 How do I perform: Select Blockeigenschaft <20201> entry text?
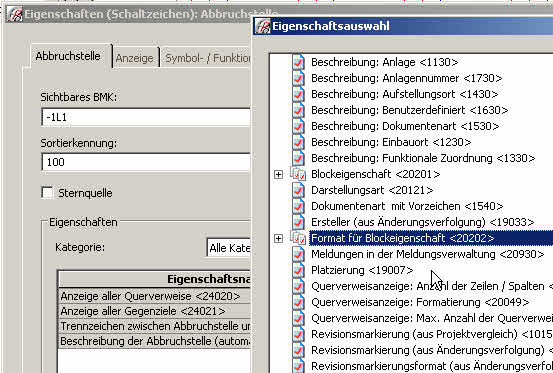tap(376, 174)
